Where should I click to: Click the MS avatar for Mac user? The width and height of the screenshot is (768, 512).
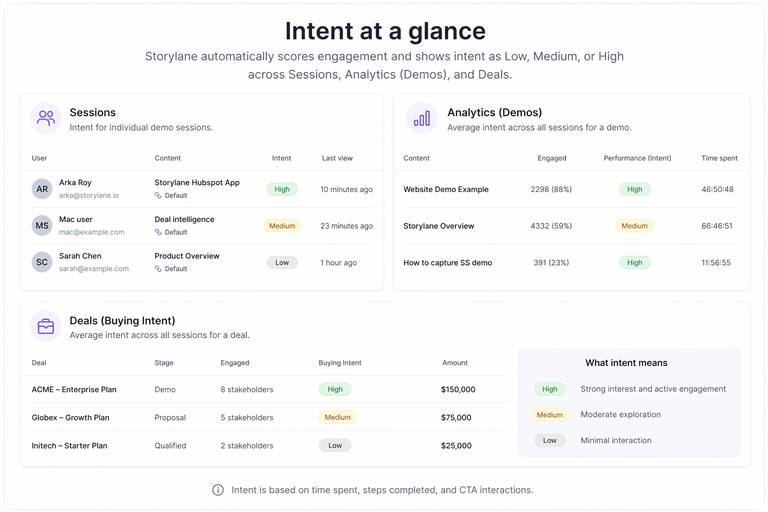point(42,225)
